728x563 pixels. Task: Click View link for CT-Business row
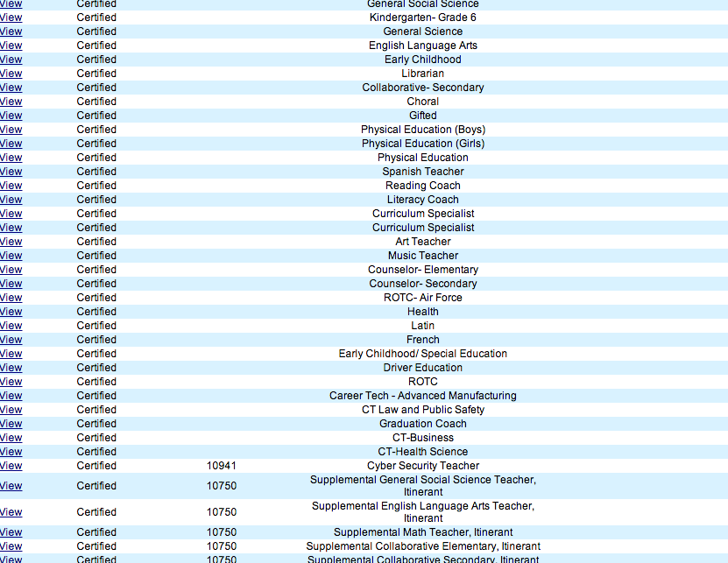(11, 438)
